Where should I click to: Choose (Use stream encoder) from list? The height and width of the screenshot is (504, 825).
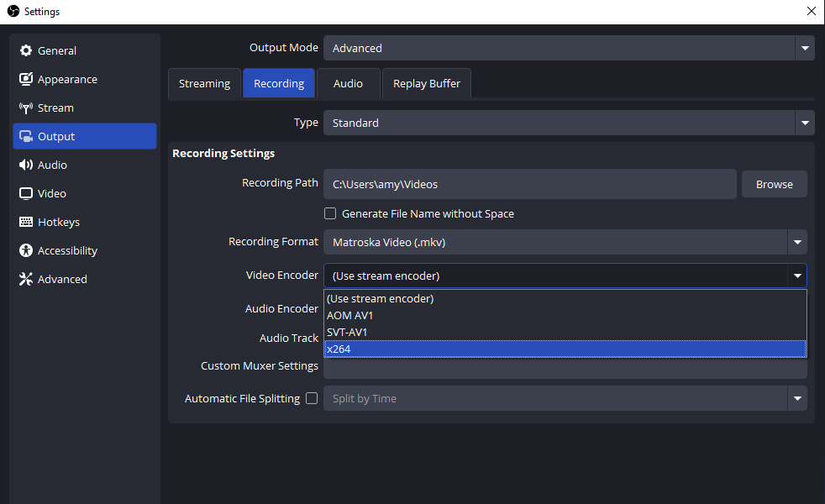565,298
